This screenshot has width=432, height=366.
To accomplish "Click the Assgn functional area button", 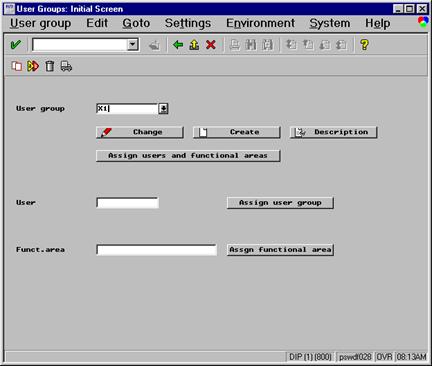I will click(280, 250).
